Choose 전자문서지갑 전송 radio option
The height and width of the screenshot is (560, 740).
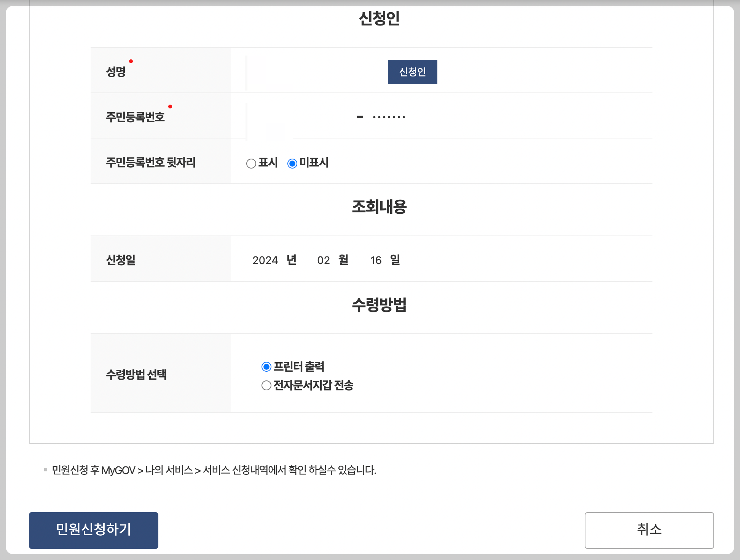click(x=266, y=385)
